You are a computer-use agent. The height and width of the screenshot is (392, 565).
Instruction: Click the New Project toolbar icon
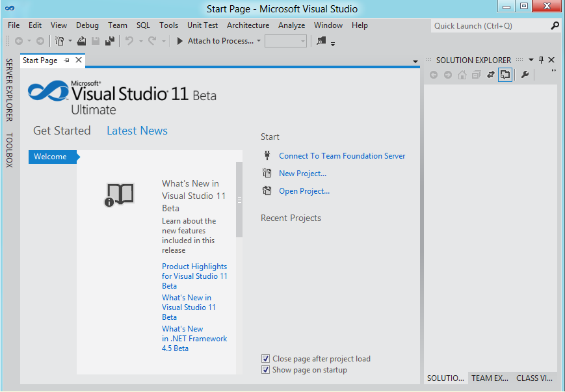(59, 41)
